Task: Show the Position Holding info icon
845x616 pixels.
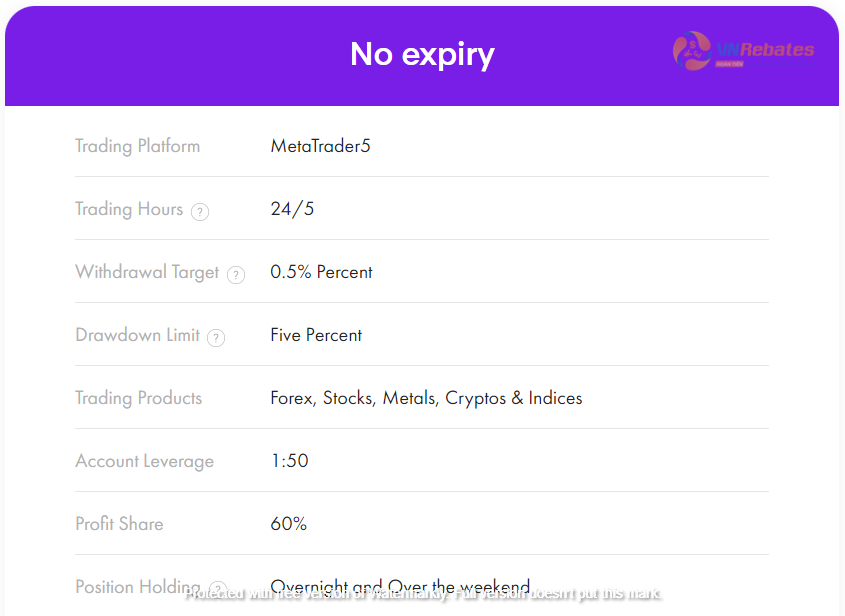Action: pos(218,589)
